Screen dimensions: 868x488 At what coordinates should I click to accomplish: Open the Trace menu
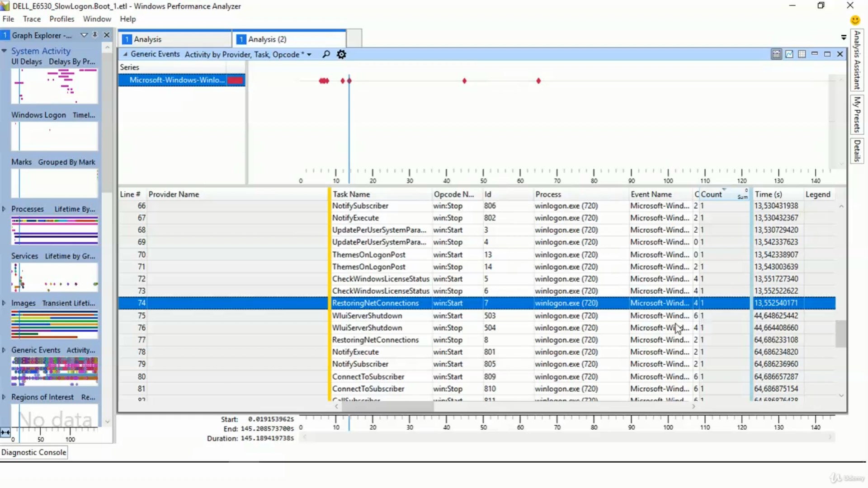coord(32,19)
